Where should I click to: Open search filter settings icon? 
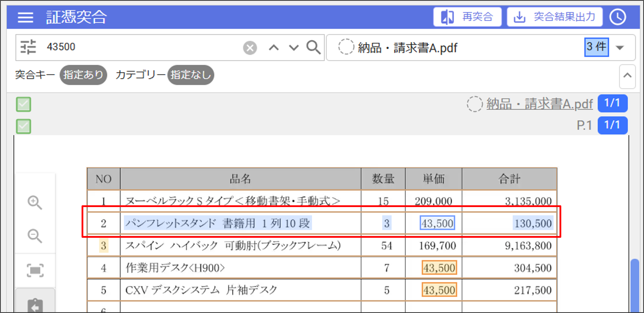tap(28, 47)
